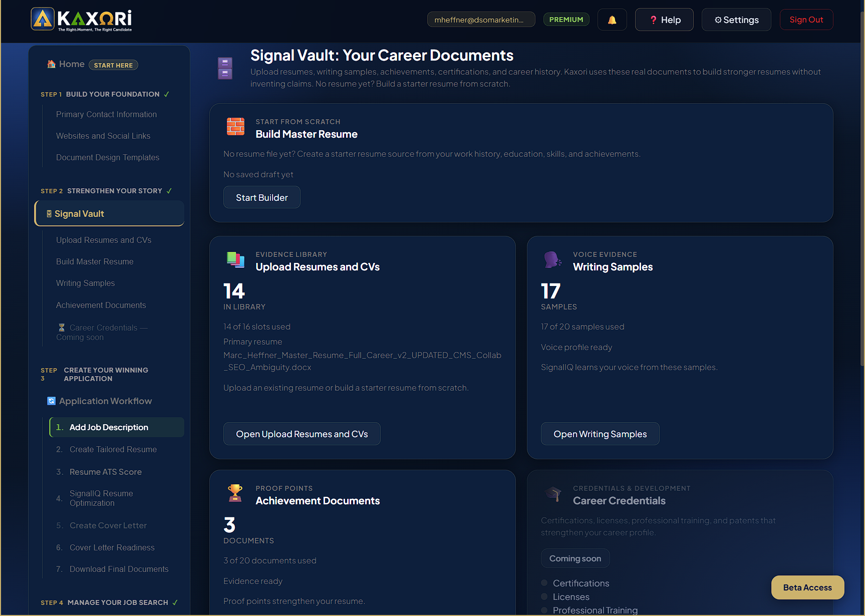Select step 1 Add Job Description

tap(117, 427)
